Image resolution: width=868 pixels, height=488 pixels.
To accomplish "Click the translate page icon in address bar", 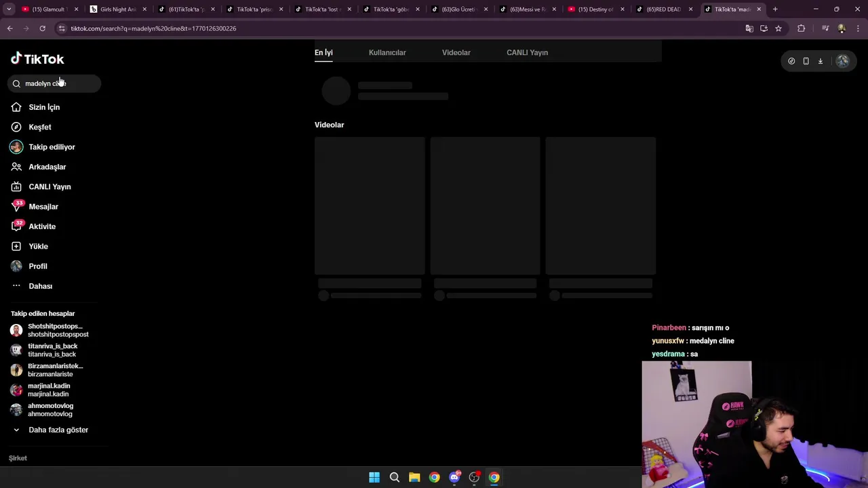I will (x=749, y=28).
